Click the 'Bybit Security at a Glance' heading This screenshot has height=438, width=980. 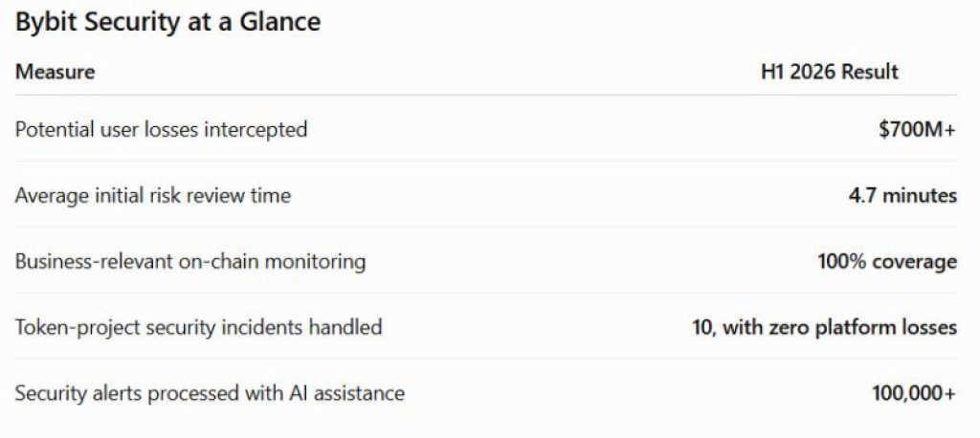[x=167, y=23]
